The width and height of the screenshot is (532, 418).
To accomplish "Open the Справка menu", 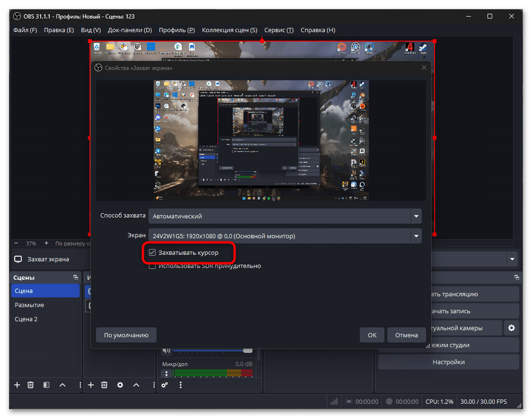I will (318, 30).
